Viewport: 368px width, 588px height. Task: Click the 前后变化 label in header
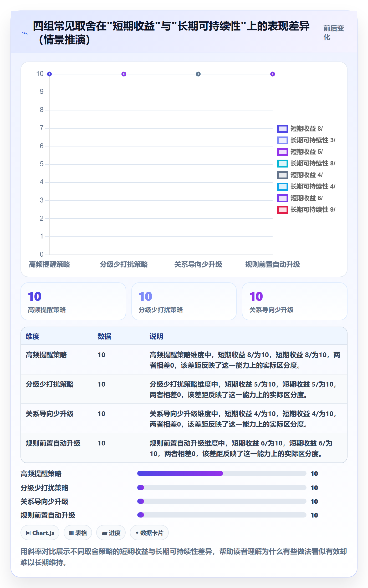334,33
